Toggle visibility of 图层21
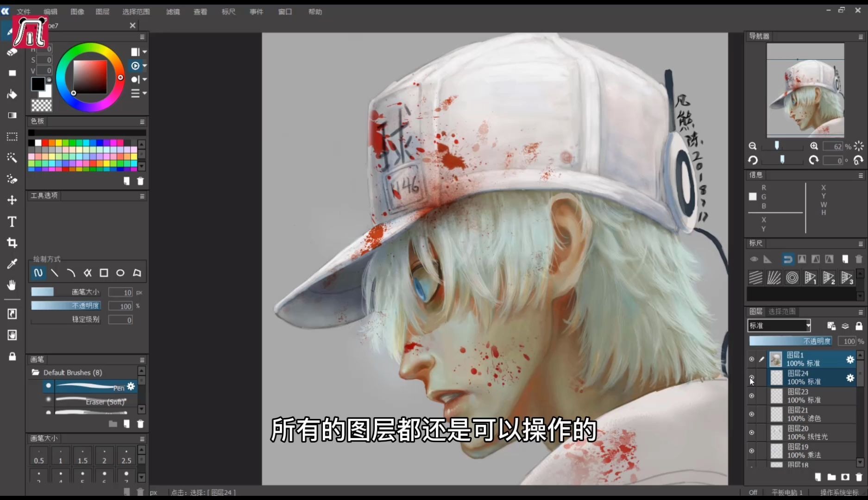 pyautogui.click(x=752, y=414)
